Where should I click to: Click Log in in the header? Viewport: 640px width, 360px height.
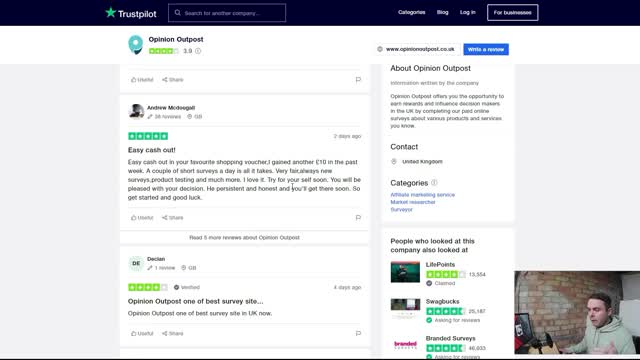pyautogui.click(x=468, y=12)
